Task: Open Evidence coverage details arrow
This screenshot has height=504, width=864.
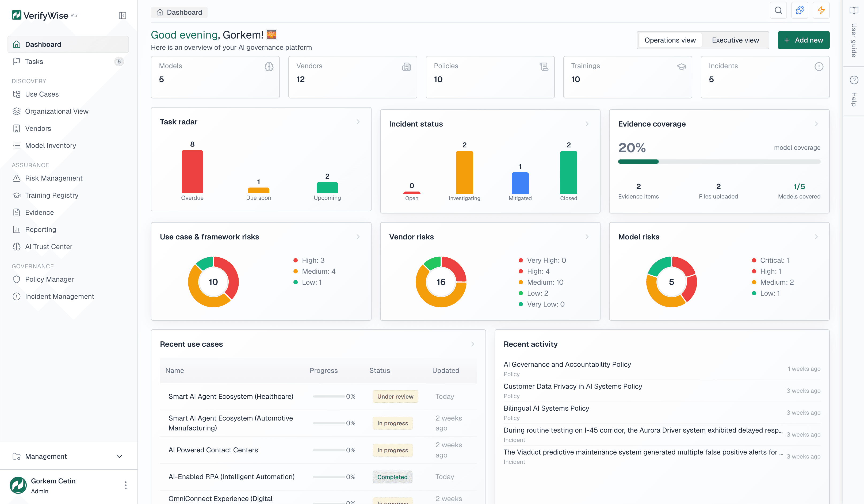Action: click(816, 124)
